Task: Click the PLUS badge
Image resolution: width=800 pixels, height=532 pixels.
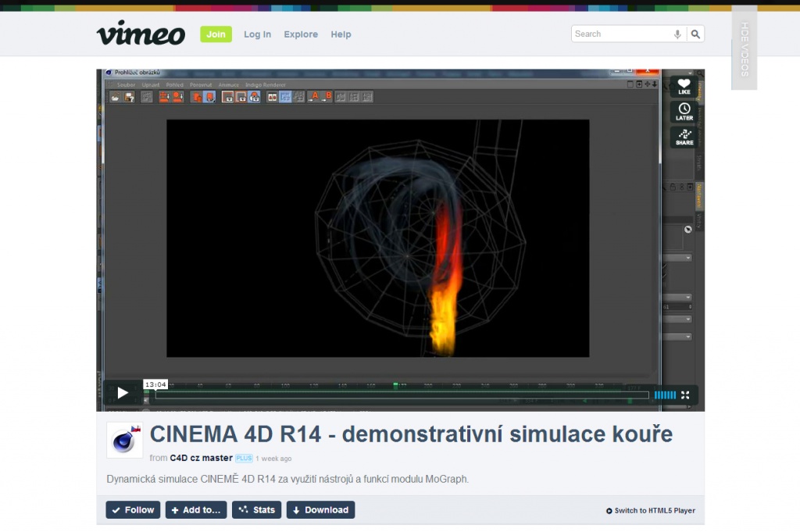Action: point(244,458)
